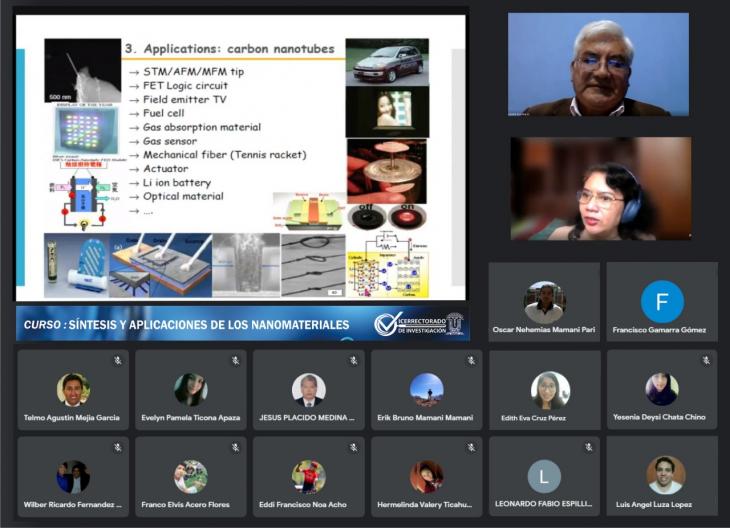
Task: Click Eddi Francisco Noa Acho profile picture
Action: (309, 477)
